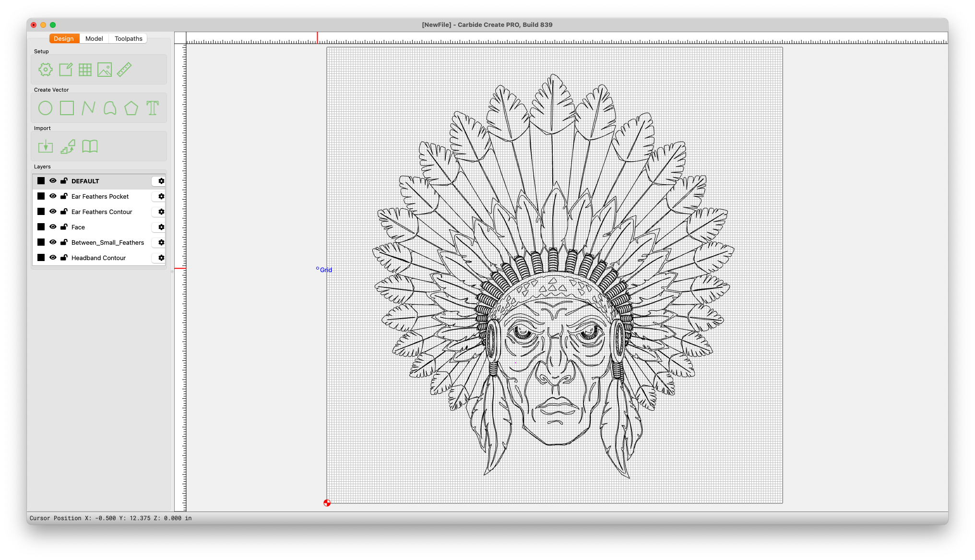Open the Grid settings icon
Viewport: 975px width, 560px height.
pyautogui.click(x=85, y=70)
